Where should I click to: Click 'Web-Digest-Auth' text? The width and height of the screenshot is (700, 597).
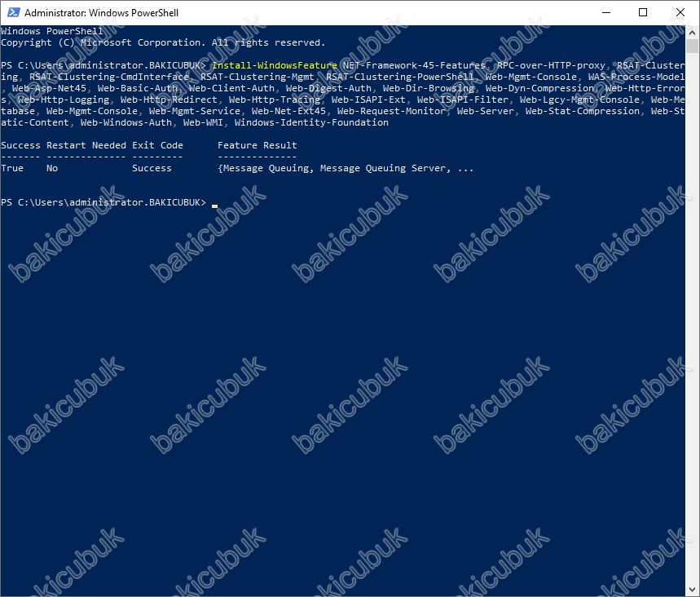pyautogui.click(x=328, y=88)
